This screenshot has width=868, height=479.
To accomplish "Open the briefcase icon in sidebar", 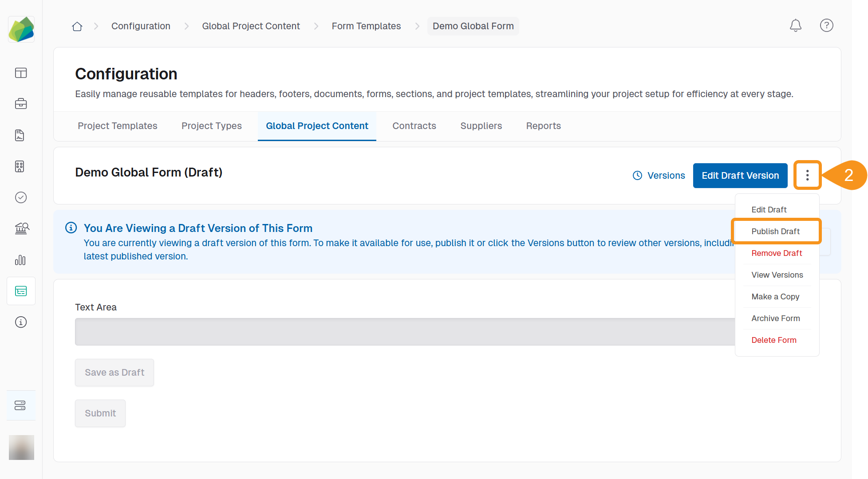I will tap(21, 104).
